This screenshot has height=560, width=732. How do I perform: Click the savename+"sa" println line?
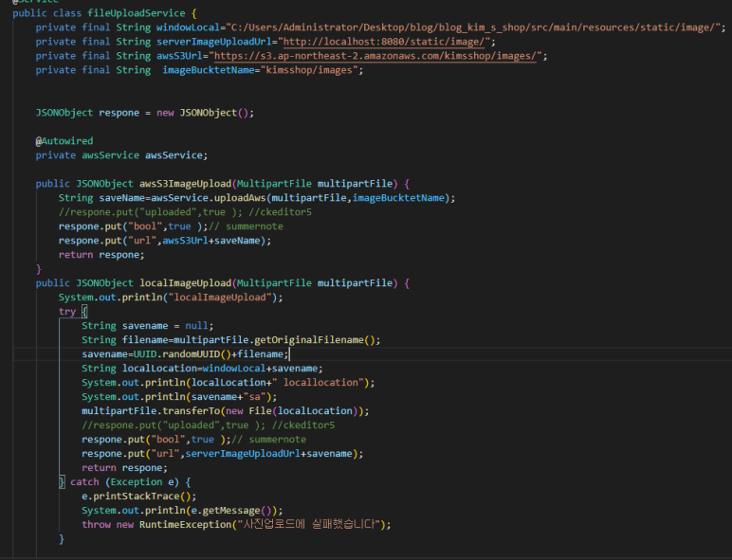(179, 397)
